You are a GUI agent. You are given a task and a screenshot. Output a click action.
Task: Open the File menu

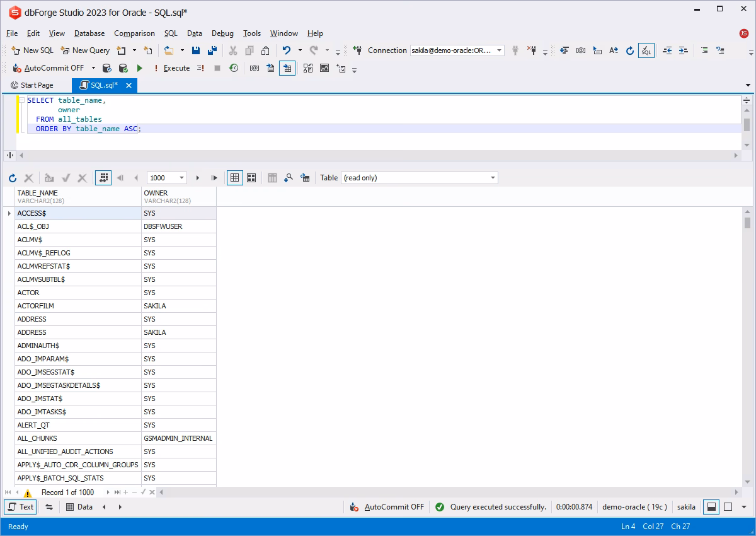[x=12, y=33]
